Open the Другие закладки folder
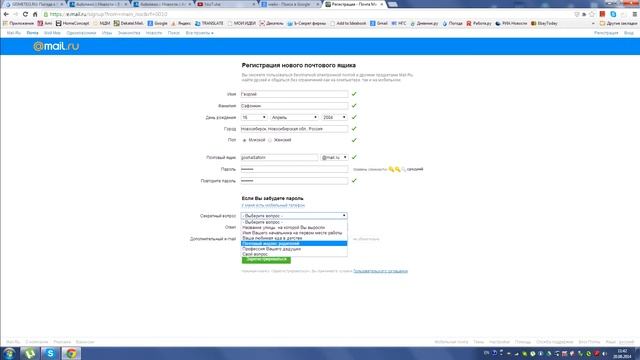640x360 pixels. (x=618, y=24)
